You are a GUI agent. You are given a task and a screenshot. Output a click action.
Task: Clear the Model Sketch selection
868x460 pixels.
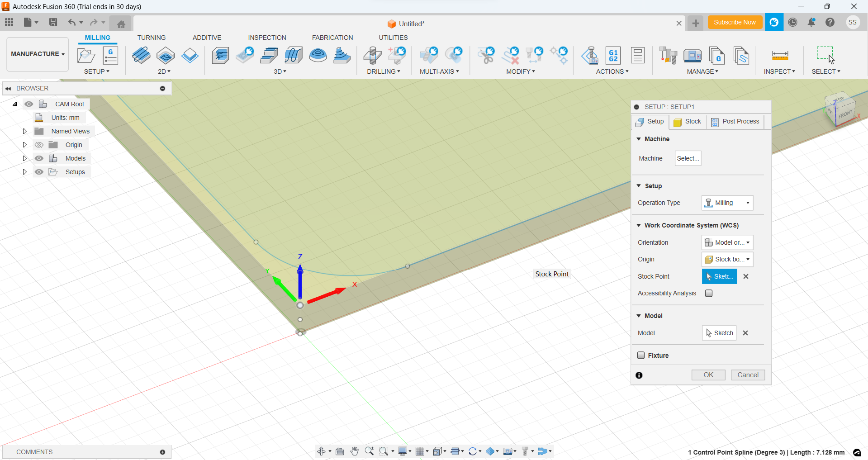745,333
